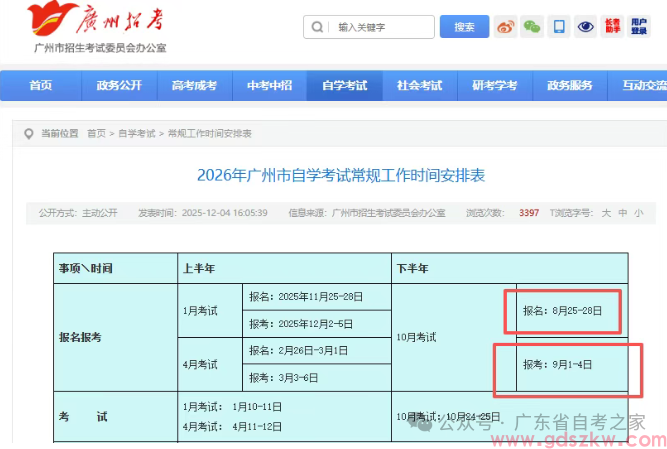Open the 互动交流 navigation tab

(x=637, y=85)
